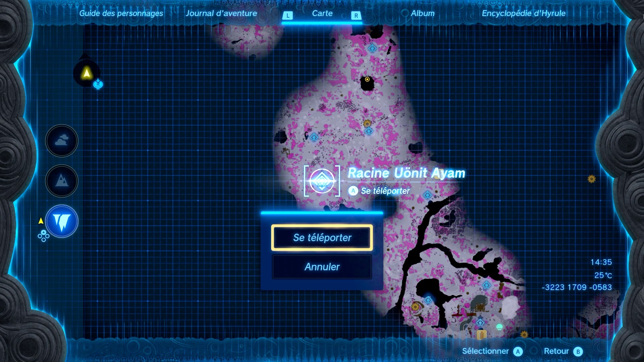Image resolution: width=644 pixels, height=362 pixels.
Task: Choose the Annuler button
Action: point(322,267)
